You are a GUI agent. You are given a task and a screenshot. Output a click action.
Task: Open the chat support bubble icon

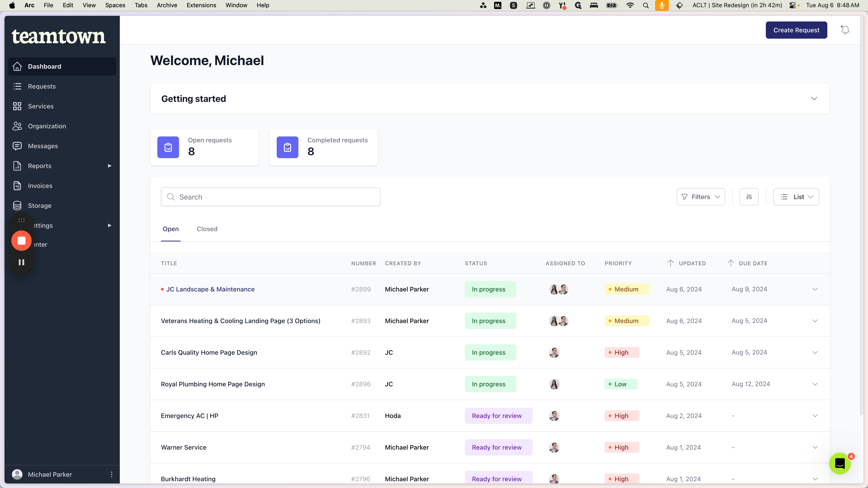point(840,463)
